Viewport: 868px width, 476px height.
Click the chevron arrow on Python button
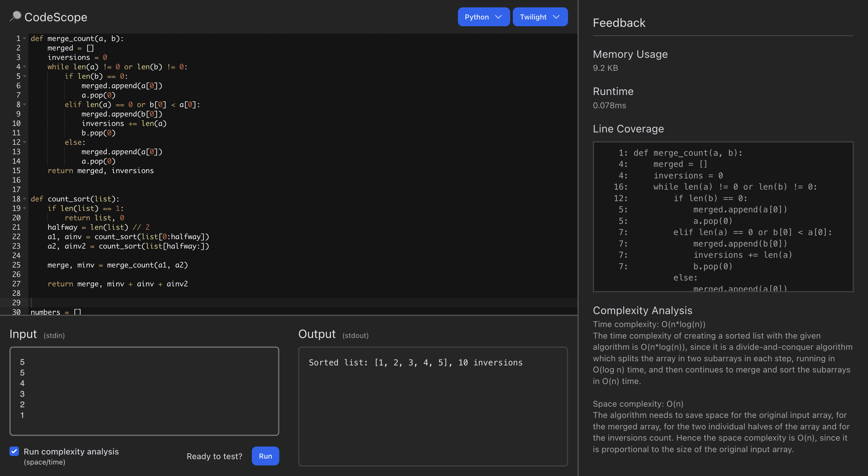tap(498, 17)
